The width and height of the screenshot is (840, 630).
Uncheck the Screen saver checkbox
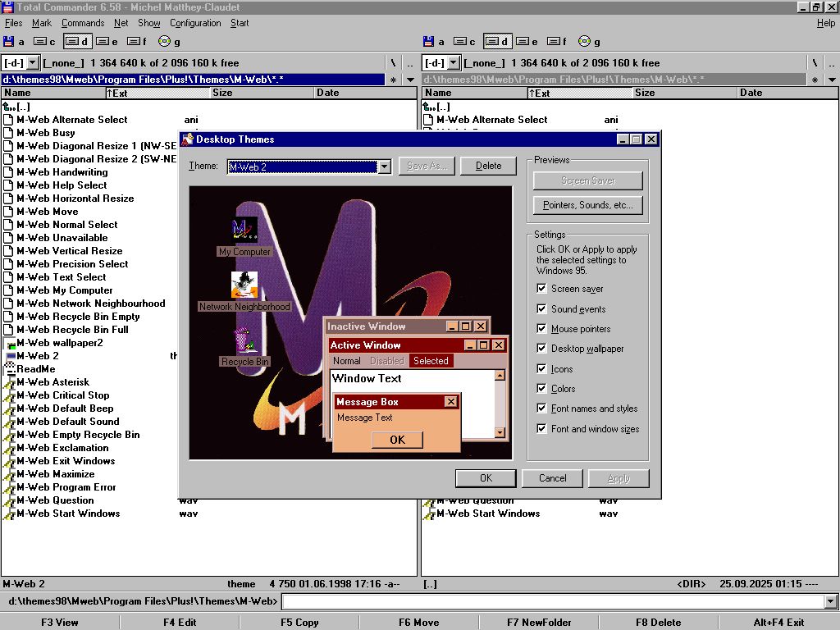pyautogui.click(x=541, y=289)
